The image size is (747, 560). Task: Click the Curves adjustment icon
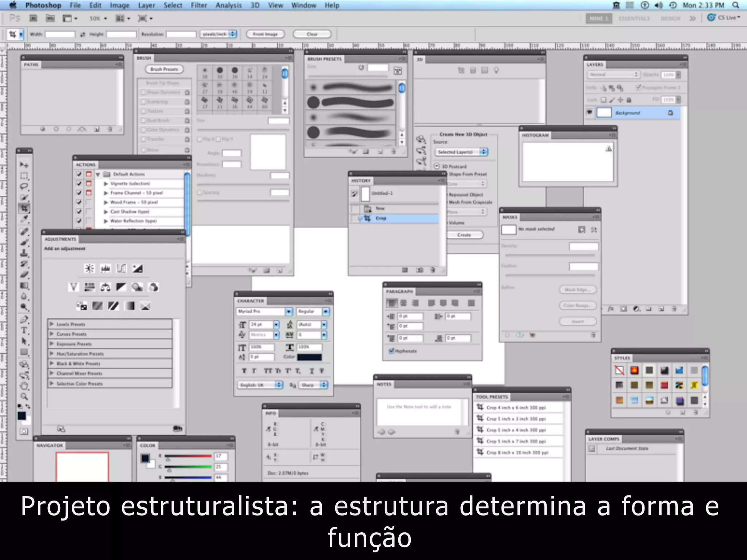[x=121, y=269]
